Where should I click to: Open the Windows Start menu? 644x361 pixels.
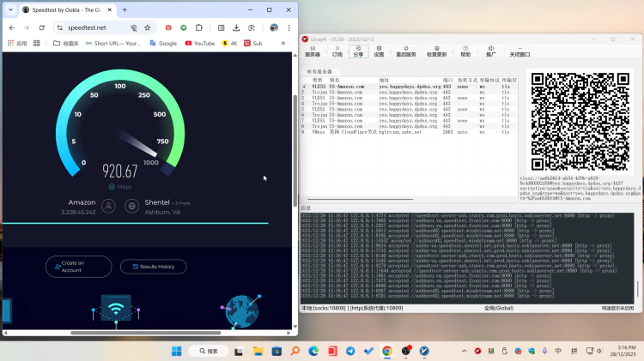point(177,352)
